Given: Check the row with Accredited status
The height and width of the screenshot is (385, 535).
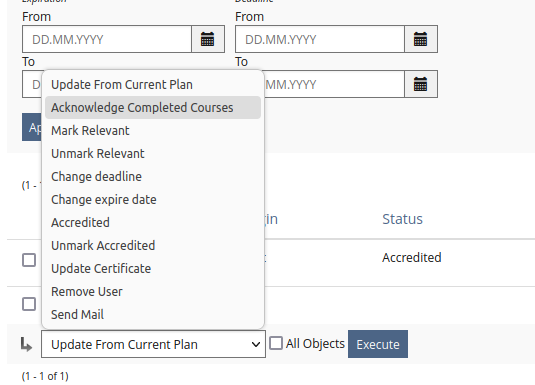Looking at the screenshot, I should tap(29, 260).
